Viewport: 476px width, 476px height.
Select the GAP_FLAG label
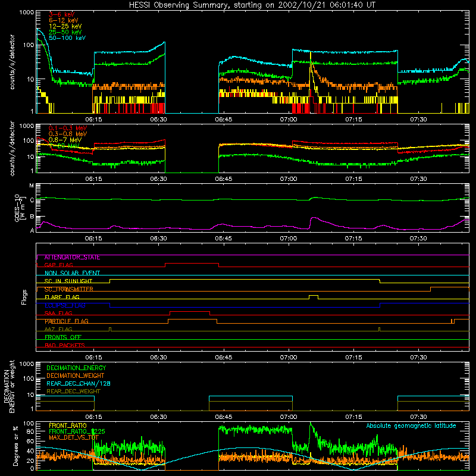58,265
